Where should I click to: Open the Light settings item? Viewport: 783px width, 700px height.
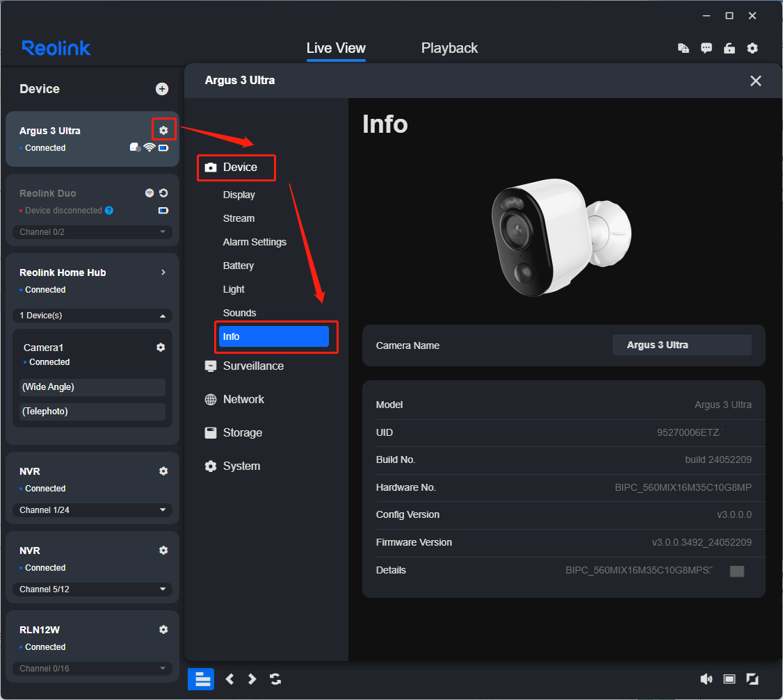tap(234, 289)
